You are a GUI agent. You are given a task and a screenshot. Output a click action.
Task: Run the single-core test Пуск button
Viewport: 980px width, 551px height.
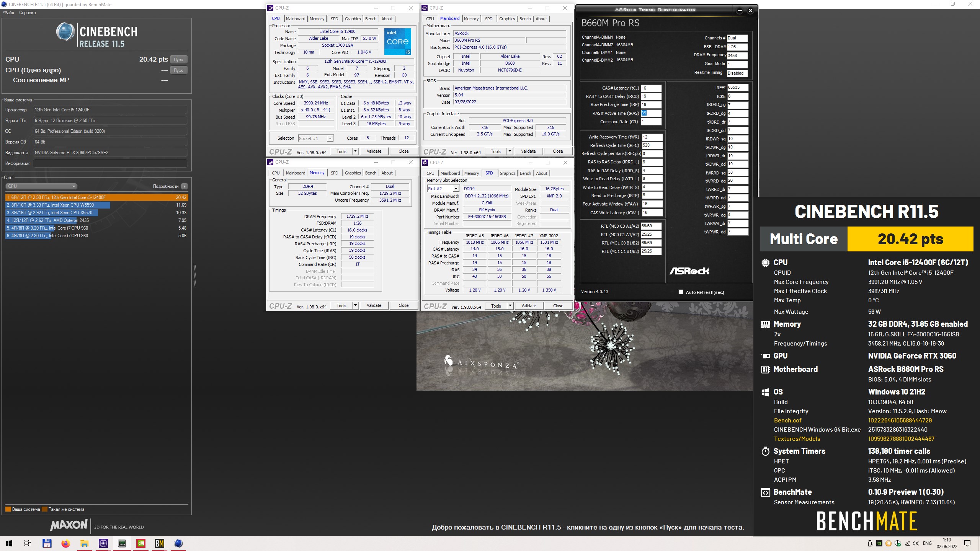pos(178,70)
